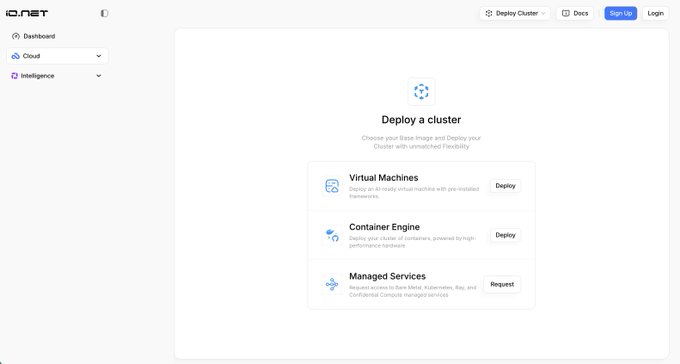Select Intelligence in the sidebar
Image resolution: width=680 pixels, height=364 pixels.
pos(57,75)
